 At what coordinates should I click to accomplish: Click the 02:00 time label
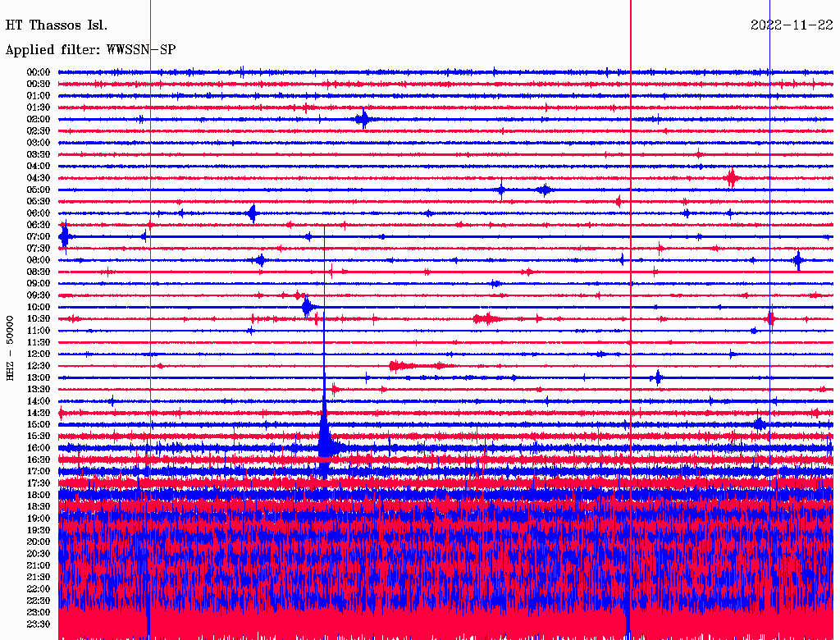[39, 119]
